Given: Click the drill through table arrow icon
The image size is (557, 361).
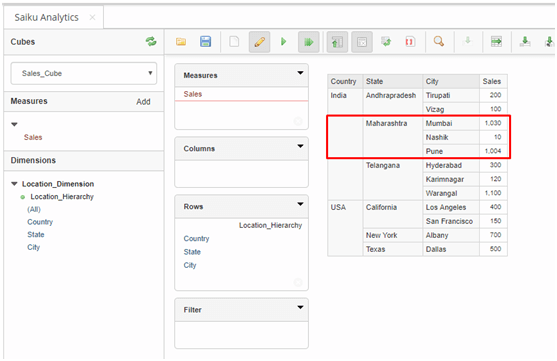Looking at the screenshot, I should pos(496,42).
